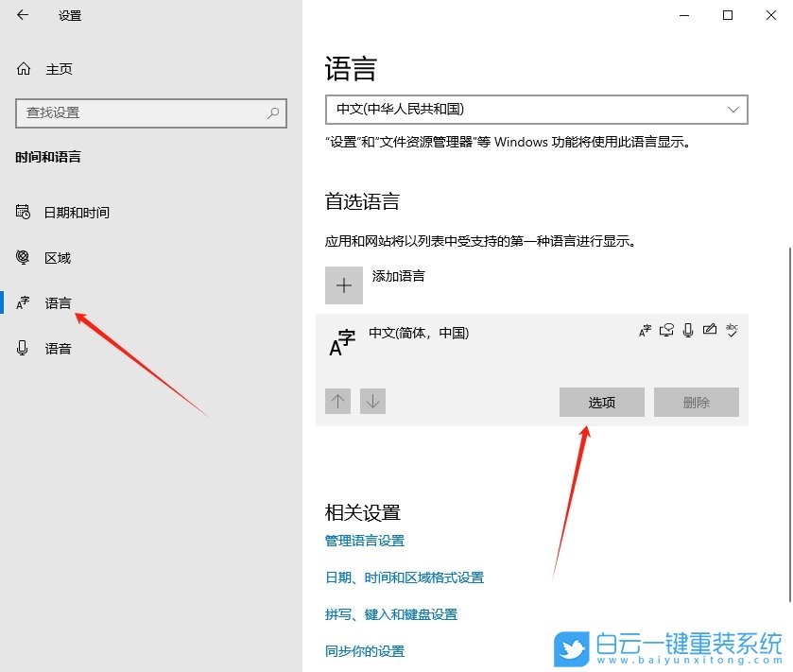The image size is (793, 672).
Task: Click the speech microphone capability icon
Action: 688,330
